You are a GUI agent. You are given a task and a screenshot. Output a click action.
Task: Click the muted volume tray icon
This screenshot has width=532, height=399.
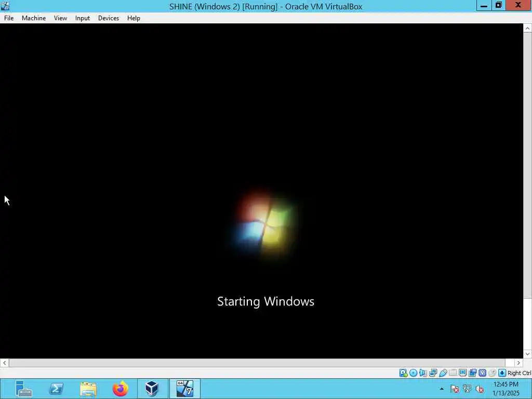point(480,389)
